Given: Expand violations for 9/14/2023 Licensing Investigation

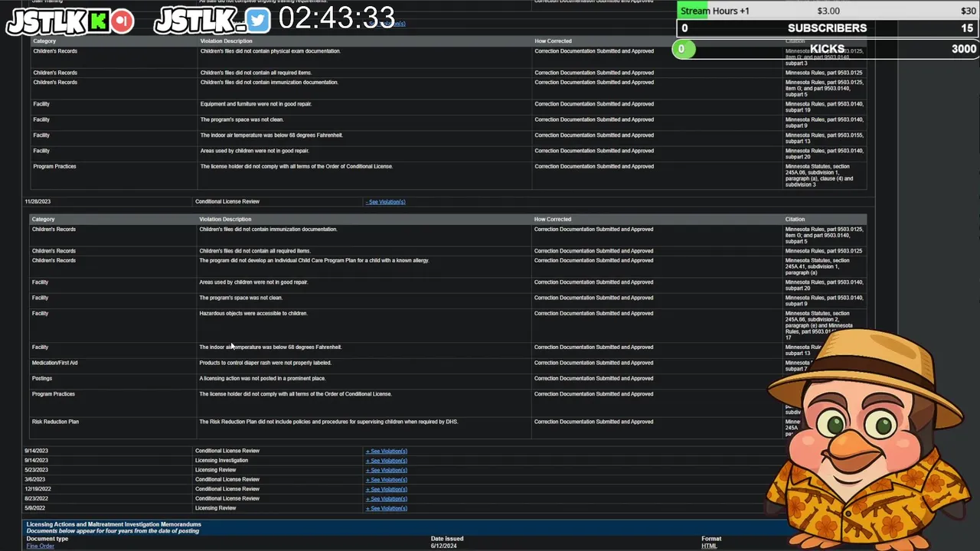Looking at the screenshot, I should [x=387, y=461].
